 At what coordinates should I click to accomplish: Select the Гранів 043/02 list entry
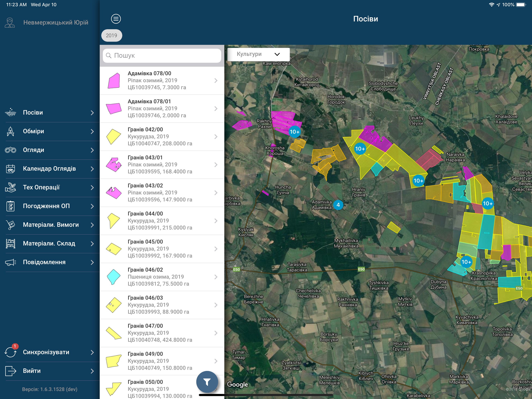pyautogui.click(x=162, y=193)
